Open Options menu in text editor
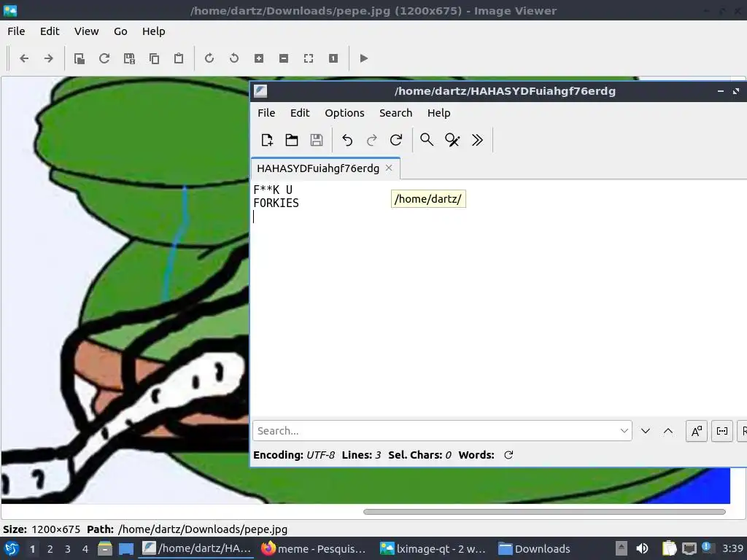The image size is (747, 560). tap(344, 113)
